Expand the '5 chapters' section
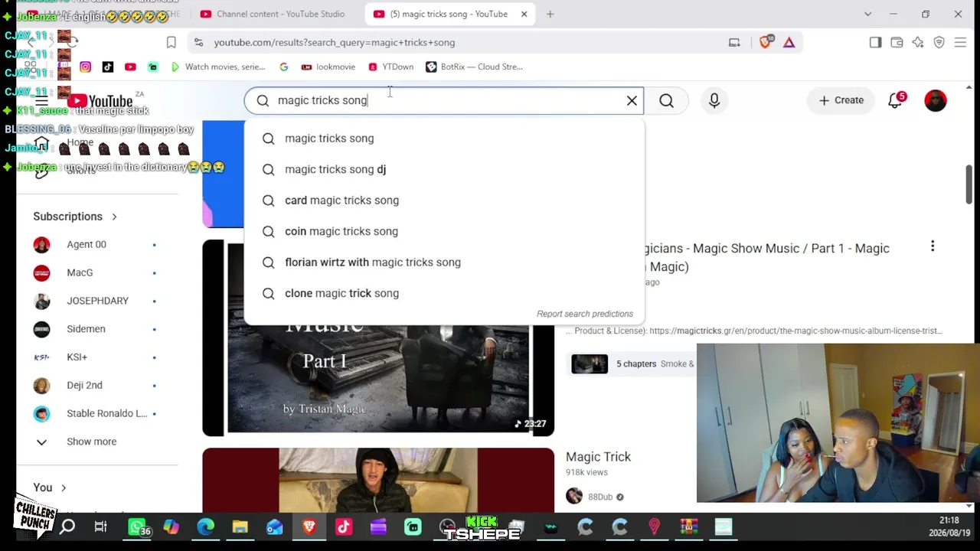The height and width of the screenshot is (551, 980). [636, 364]
